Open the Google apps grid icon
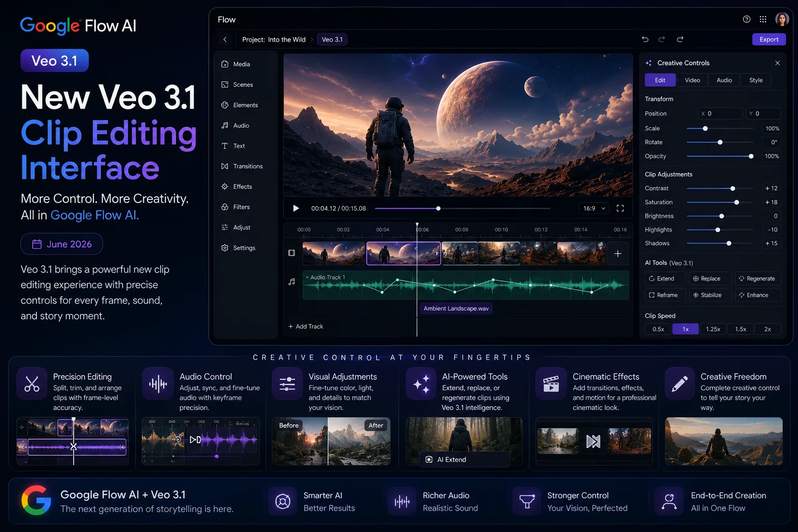Image resolution: width=798 pixels, height=532 pixels. point(763,19)
